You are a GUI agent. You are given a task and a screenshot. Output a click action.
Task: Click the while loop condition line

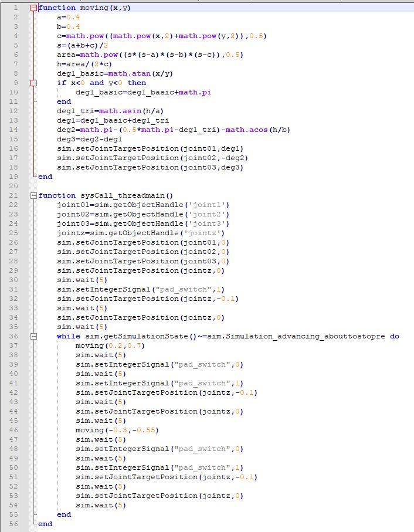pyautogui.click(x=228, y=336)
